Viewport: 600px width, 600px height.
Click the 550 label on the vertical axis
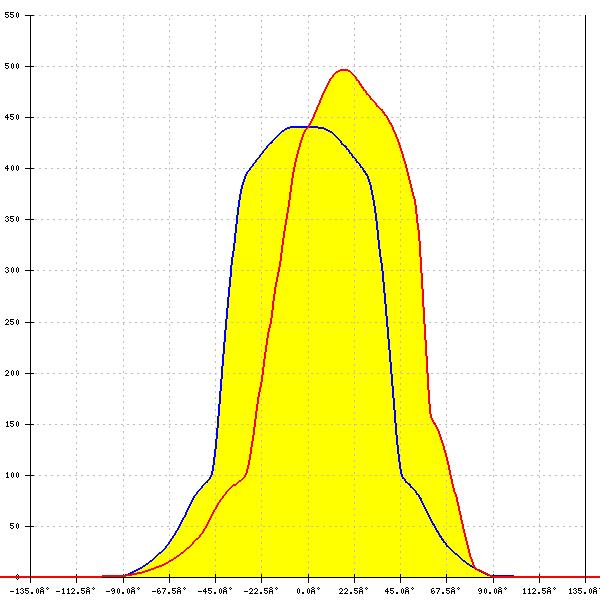coord(12,15)
